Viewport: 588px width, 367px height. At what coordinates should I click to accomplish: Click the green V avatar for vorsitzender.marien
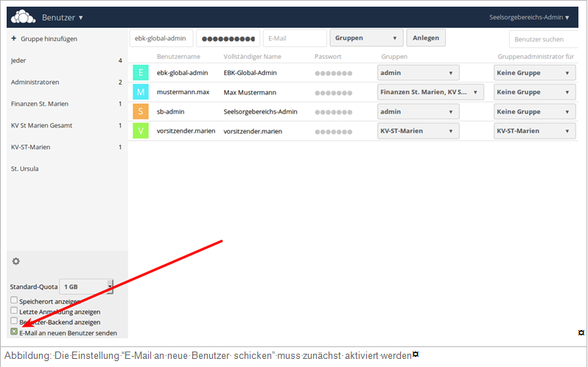coord(141,131)
